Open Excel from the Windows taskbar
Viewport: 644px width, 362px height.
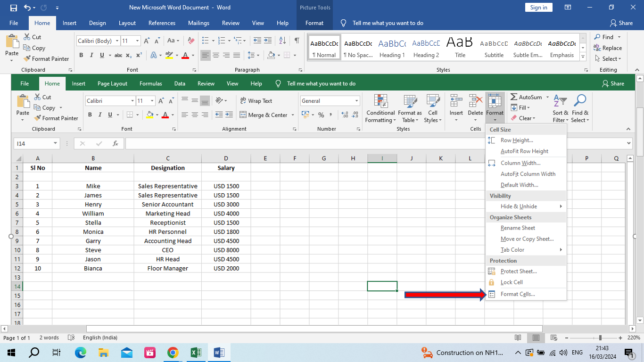click(x=196, y=353)
